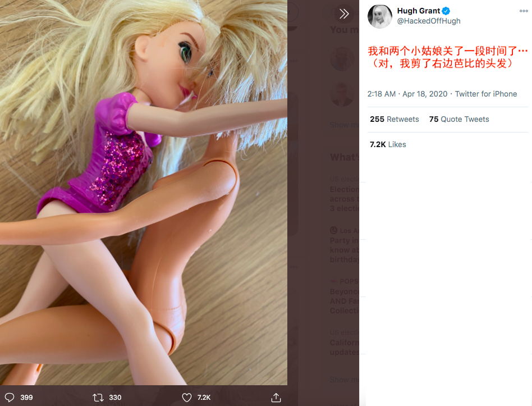Click the 7.2K count beside the heart

[204, 398]
